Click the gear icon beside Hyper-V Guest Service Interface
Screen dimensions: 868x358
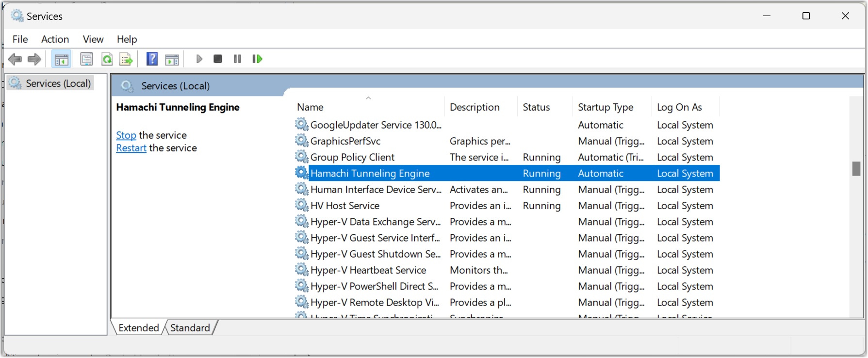(x=302, y=237)
